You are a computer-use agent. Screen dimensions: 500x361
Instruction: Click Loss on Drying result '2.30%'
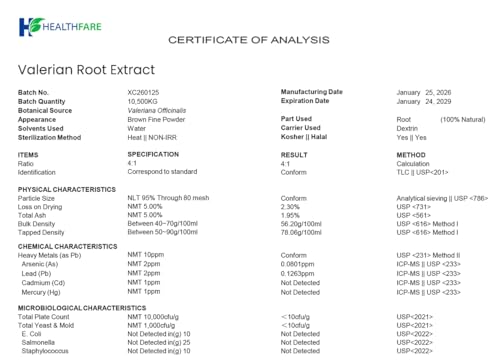tap(290, 207)
